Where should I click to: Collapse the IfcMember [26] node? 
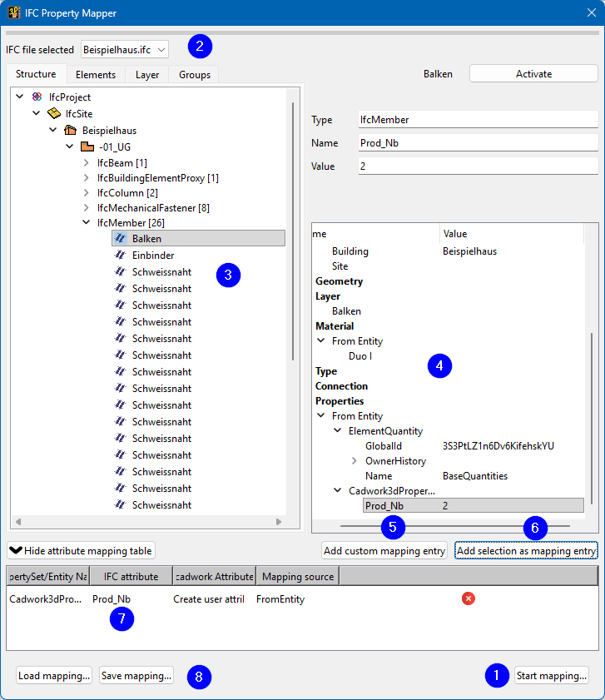coord(87,222)
